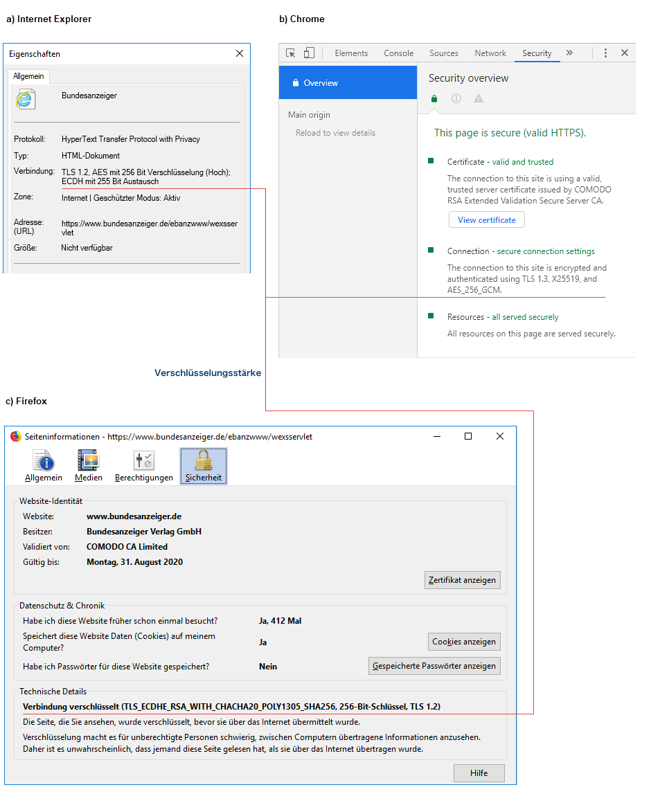Screen dimensions: 651x812
Task: Click the warning triangle icon under Security overview
Action: (x=478, y=98)
